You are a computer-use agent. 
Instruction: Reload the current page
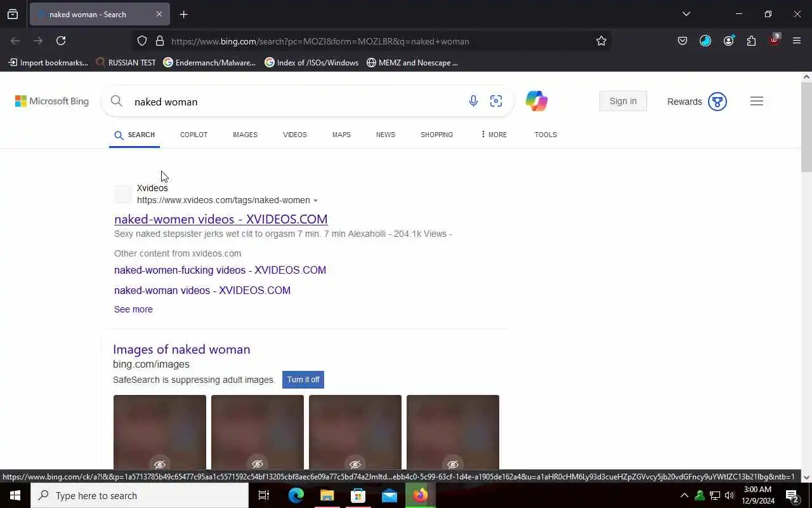tap(61, 41)
